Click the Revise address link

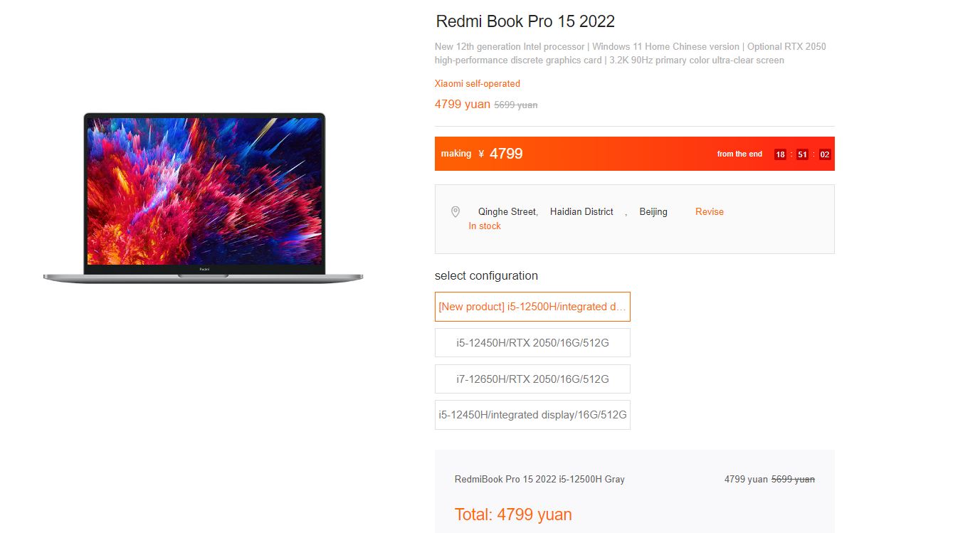pyautogui.click(x=710, y=211)
